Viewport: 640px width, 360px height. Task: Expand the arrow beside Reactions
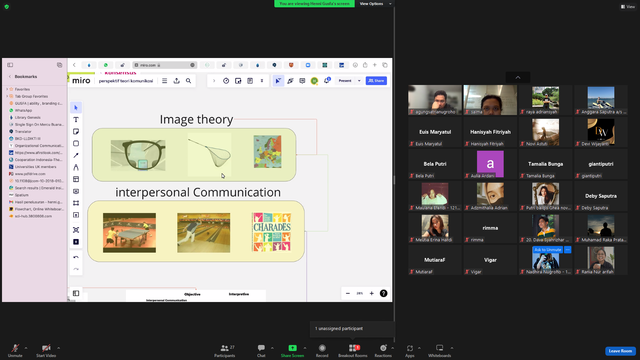(393, 348)
